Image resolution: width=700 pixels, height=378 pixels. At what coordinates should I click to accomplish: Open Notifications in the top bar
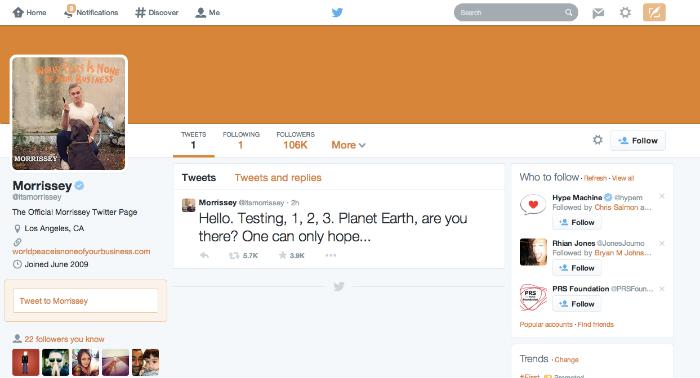[91, 12]
